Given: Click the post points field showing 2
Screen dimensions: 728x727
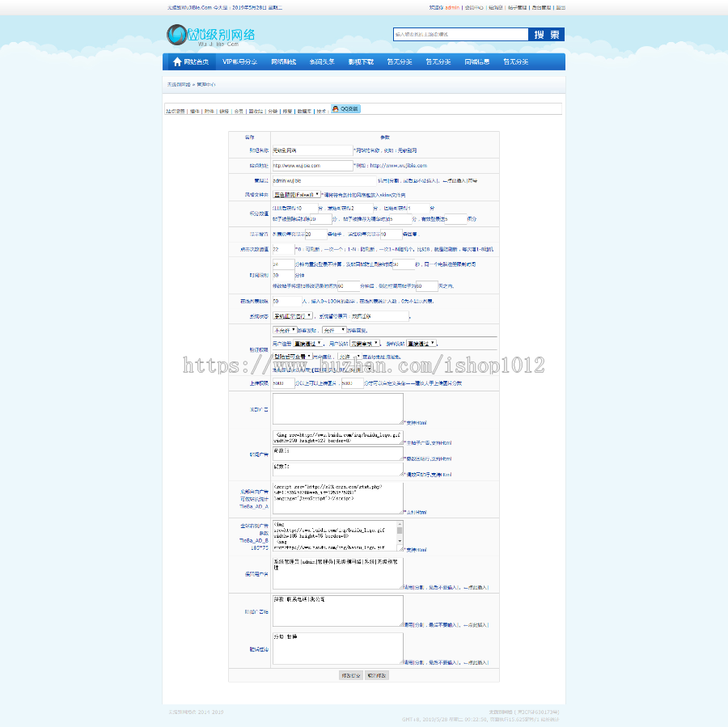Looking at the screenshot, I should coord(362,209).
